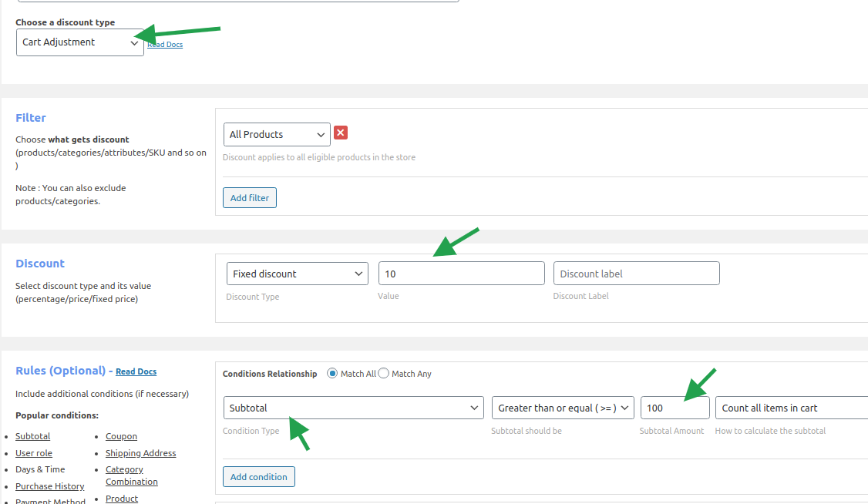Viewport: 868px width, 504px height.
Task: Open the Subtotal condition type dropdown
Action: pyautogui.click(x=353, y=408)
